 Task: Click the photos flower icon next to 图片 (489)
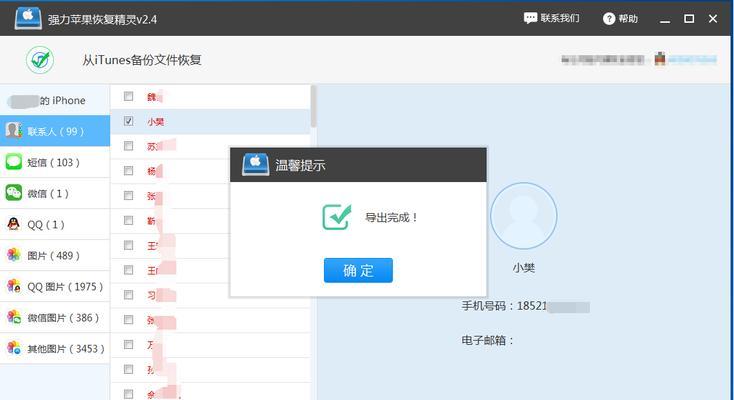click(14, 255)
